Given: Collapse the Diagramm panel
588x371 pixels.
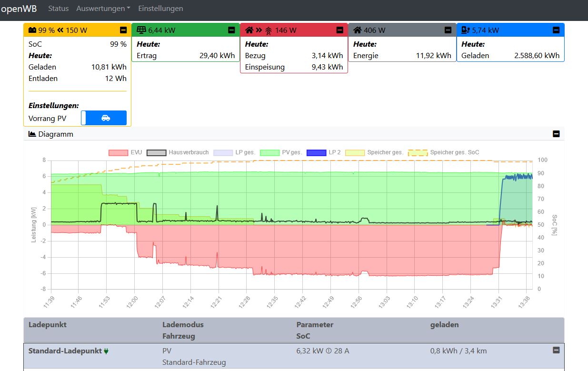Looking at the screenshot, I should [x=556, y=134].
